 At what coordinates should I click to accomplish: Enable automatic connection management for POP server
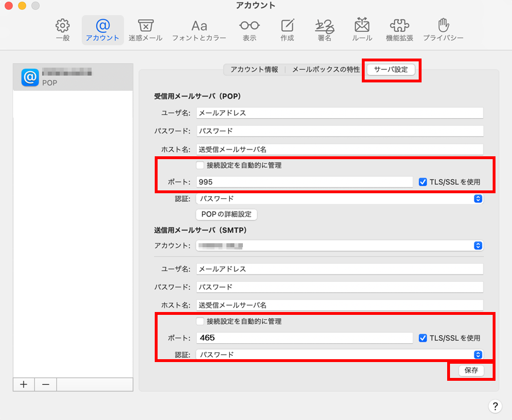(200, 165)
